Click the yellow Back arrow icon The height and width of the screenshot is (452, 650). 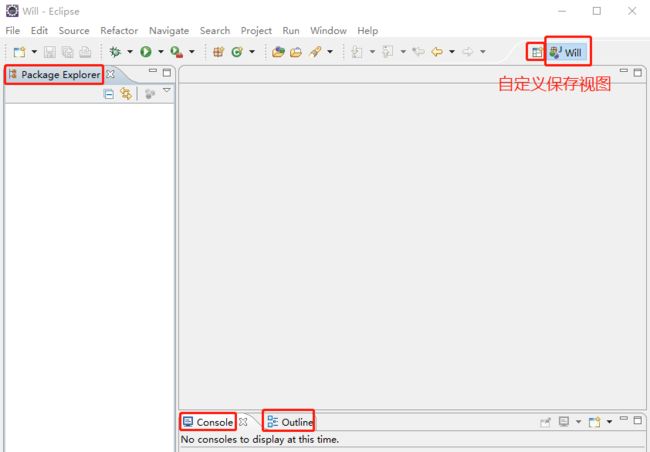437,52
